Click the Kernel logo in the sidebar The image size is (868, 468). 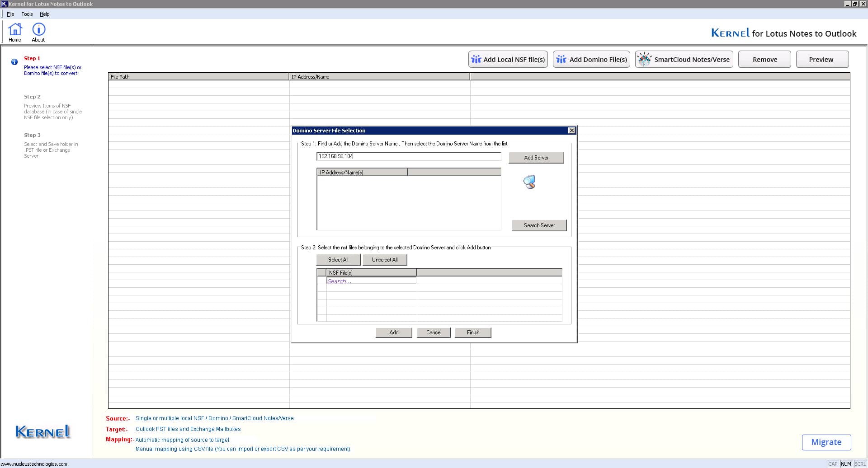click(43, 432)
